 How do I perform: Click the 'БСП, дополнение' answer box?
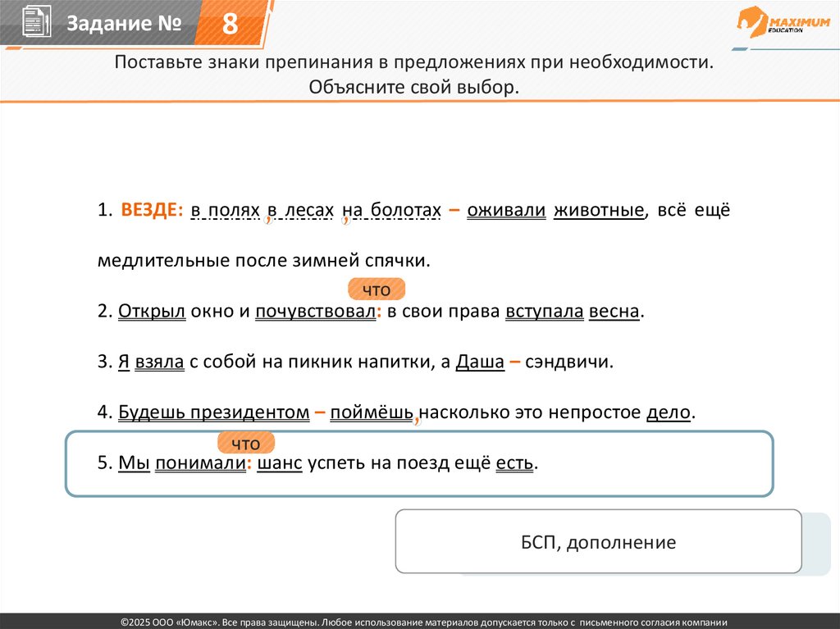coord(598,542)
